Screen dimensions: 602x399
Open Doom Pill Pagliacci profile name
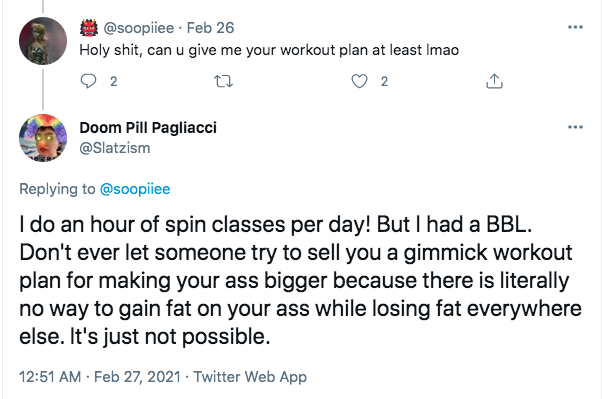[x=148, y=127]
